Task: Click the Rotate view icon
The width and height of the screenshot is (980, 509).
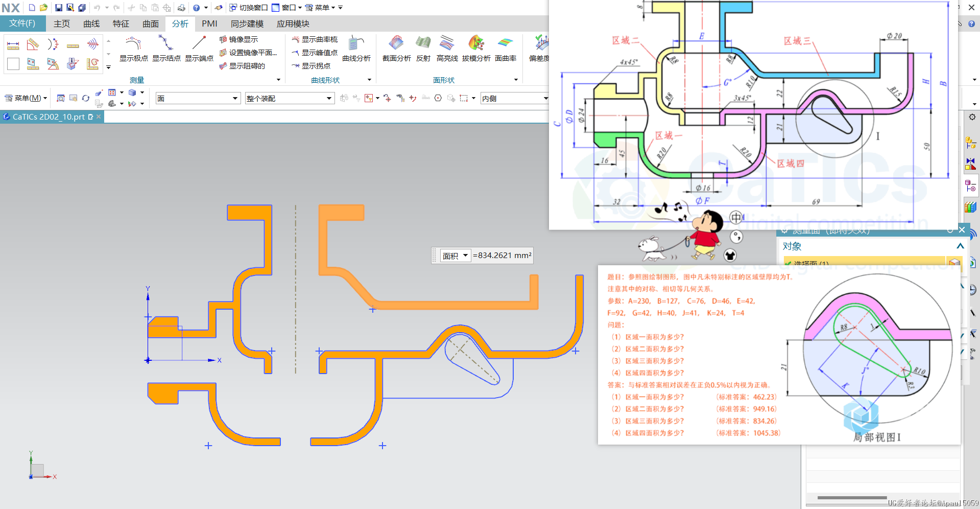Action: click(x=85, y=98)
